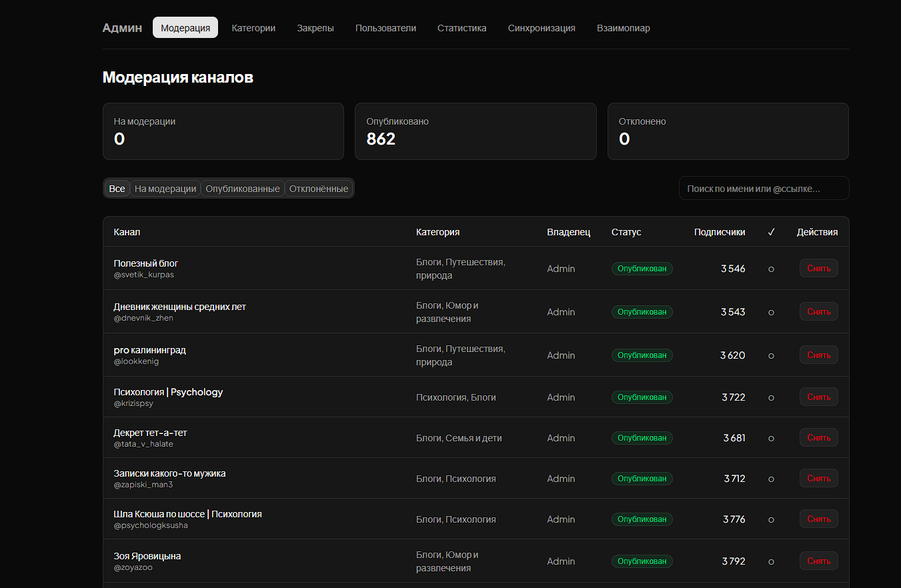This screenshot has height=588, width=901.
Task: Open the Категории tab
Action: (253, 28)
